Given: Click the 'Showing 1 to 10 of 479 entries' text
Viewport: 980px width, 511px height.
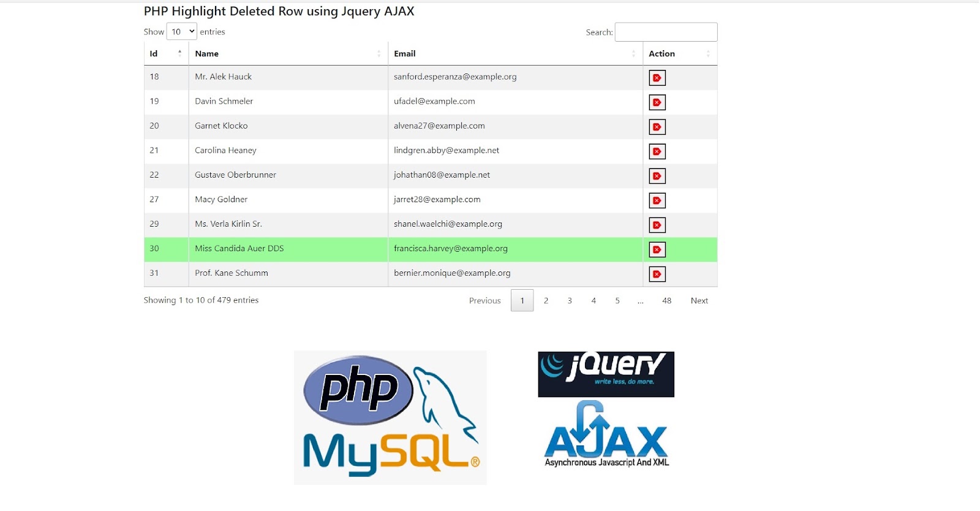Looking at the screenshot, I should (x=201, y=300).
